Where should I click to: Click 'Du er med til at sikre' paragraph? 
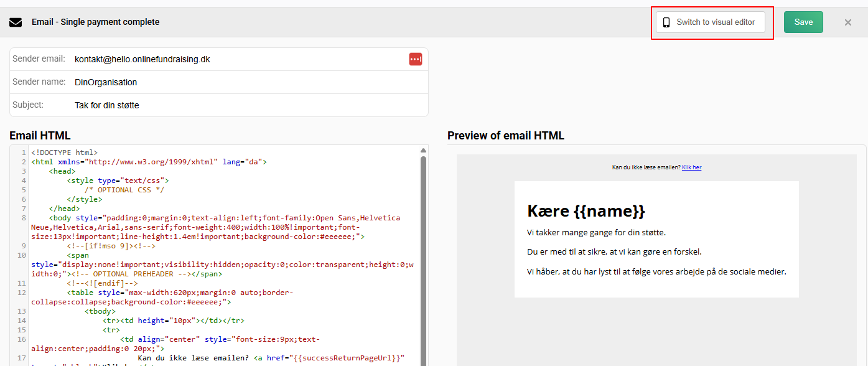tap(614, 252)
